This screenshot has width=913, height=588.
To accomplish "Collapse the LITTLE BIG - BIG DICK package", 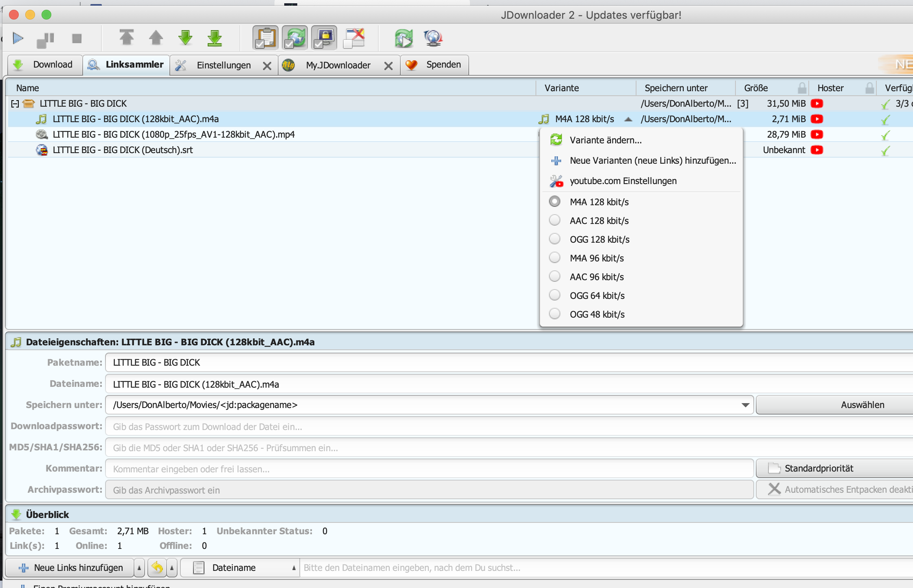I will [x=15, y=103].
